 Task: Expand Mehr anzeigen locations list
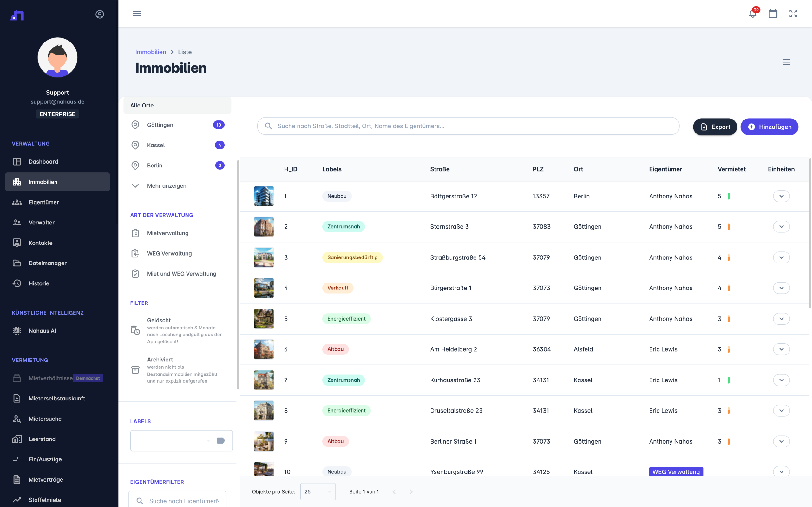point(166,186)
